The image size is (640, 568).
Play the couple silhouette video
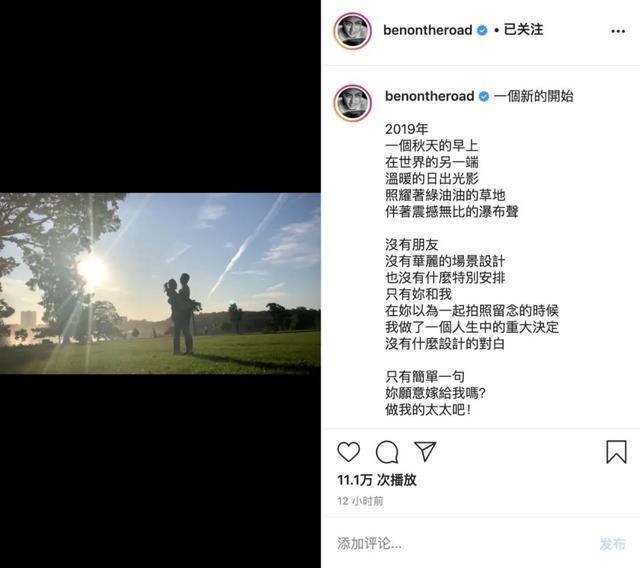pyautogui.click(x=160, y=283)
